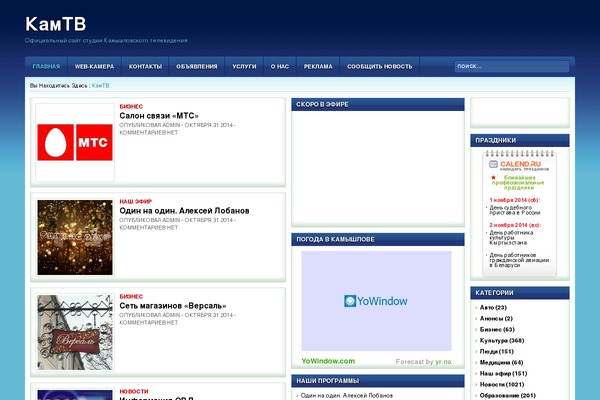Open holiday День работника культуры Кыргызстана
Image resolution: width=600 pixels, height=400 pixels.
(x=511, y=237)
